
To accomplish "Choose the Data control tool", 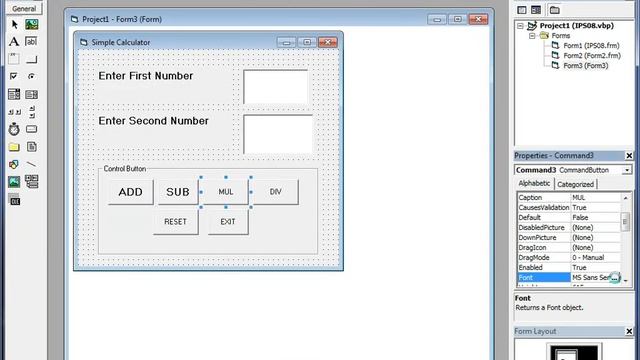I will [x=31, y=182].
